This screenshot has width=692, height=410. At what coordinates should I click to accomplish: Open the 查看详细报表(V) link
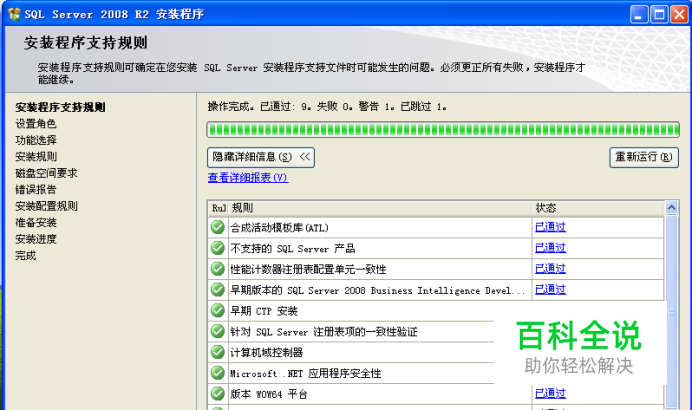(248, 177)
